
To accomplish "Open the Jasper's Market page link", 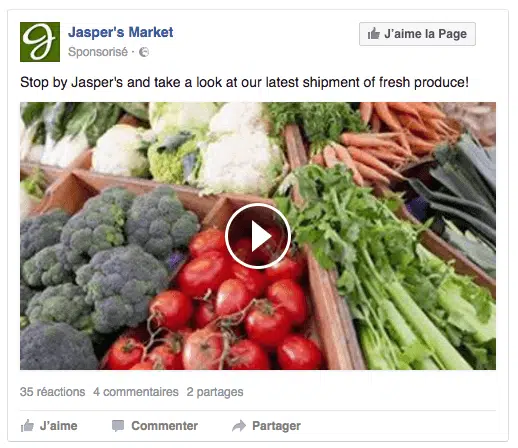I will (121, 32).
